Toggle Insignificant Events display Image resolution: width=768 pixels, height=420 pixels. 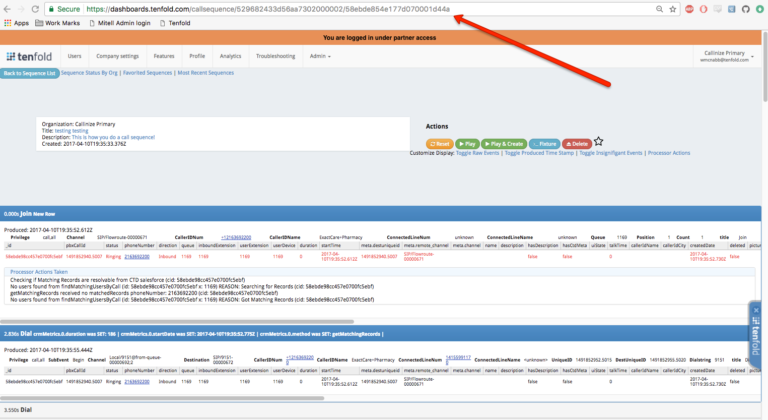click(x=611, y=153)
